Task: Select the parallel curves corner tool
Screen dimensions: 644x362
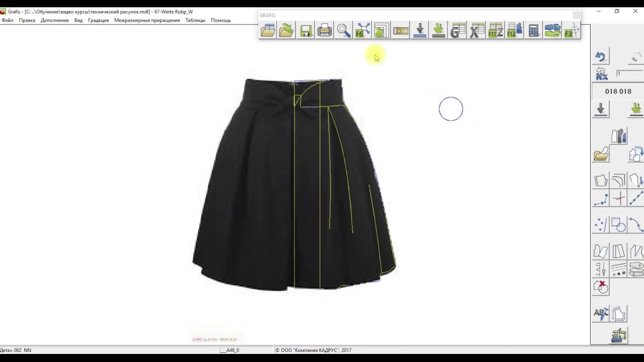Action: tap(619, 180)
